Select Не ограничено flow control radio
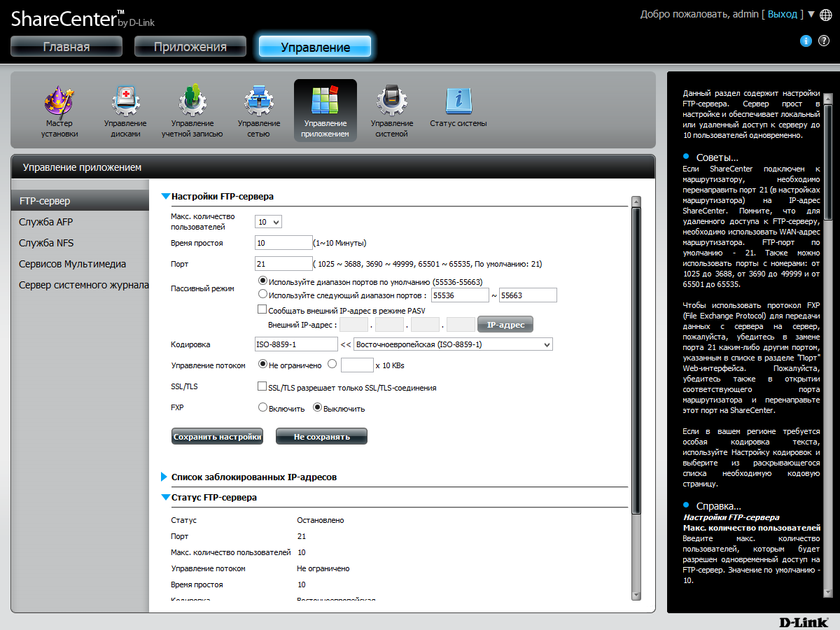840x630 pixels. point(263,364)
